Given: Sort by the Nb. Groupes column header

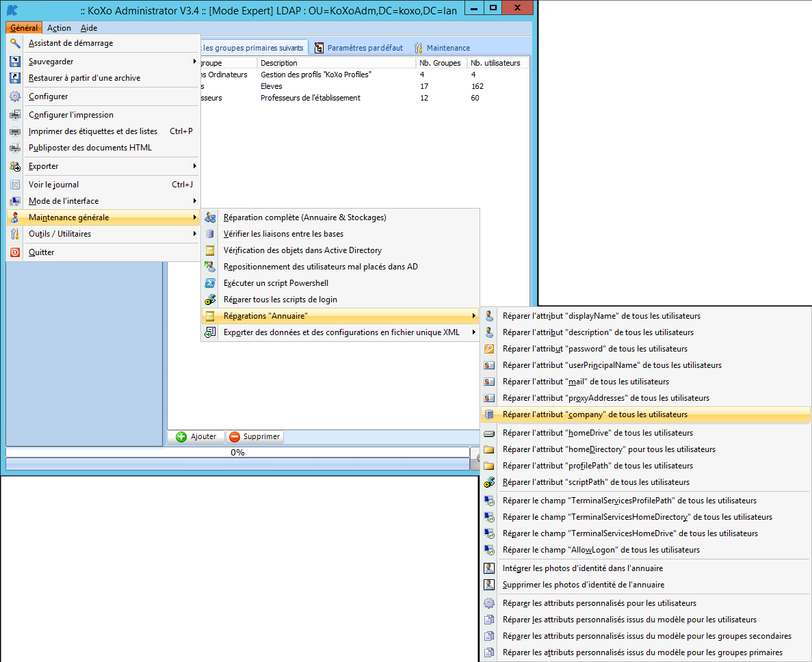Looking at the screenshot, I should tap(441, 63).
